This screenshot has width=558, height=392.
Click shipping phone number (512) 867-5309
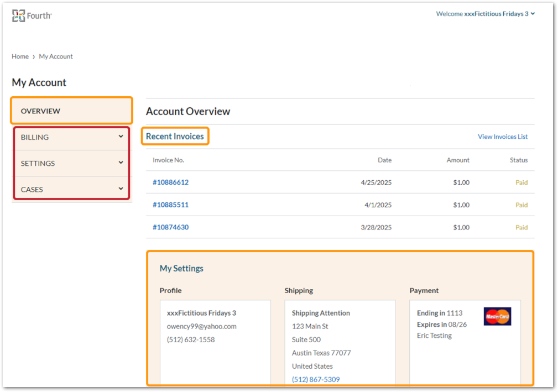(316, 379)
